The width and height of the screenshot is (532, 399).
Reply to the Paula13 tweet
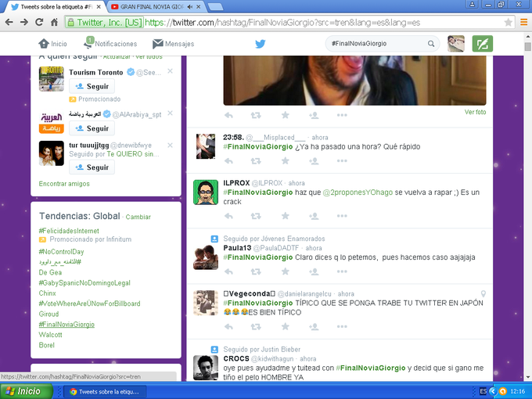coord(228,271)
